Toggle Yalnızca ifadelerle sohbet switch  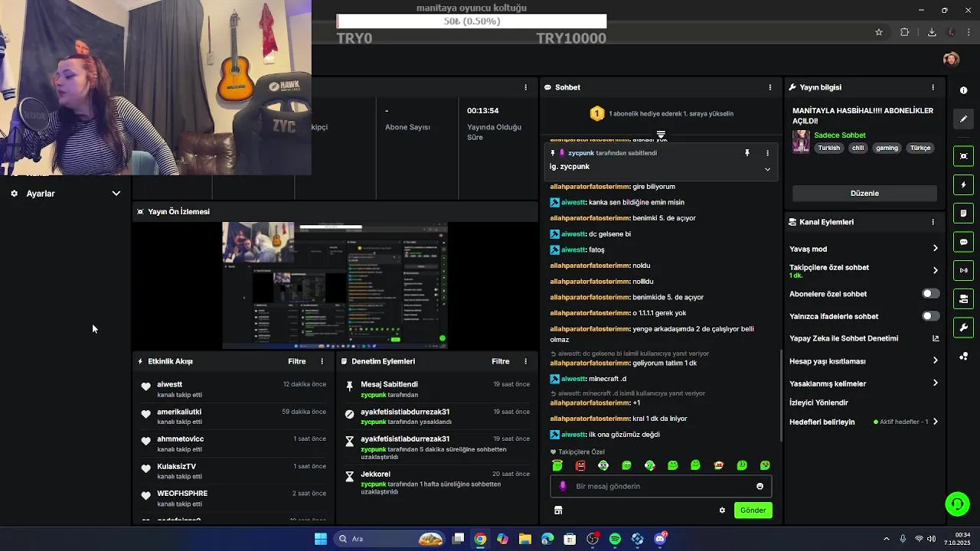(x=930, y=316)
